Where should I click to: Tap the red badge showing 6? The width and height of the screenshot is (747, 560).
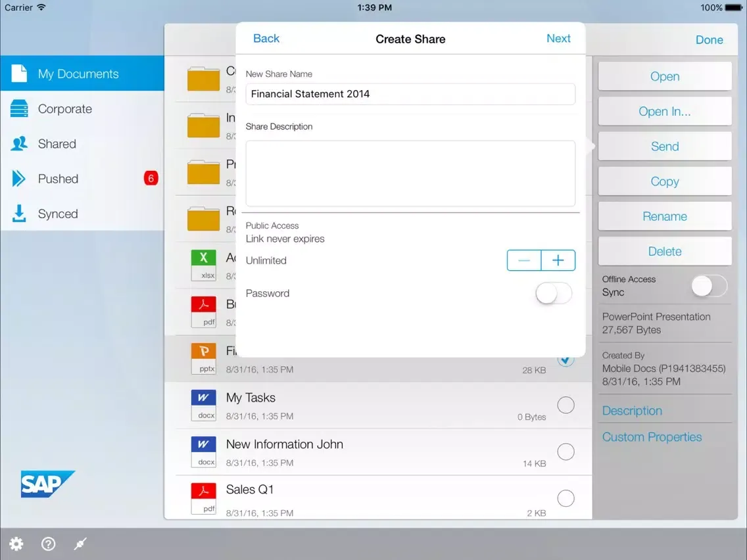[x=151, y=179]
